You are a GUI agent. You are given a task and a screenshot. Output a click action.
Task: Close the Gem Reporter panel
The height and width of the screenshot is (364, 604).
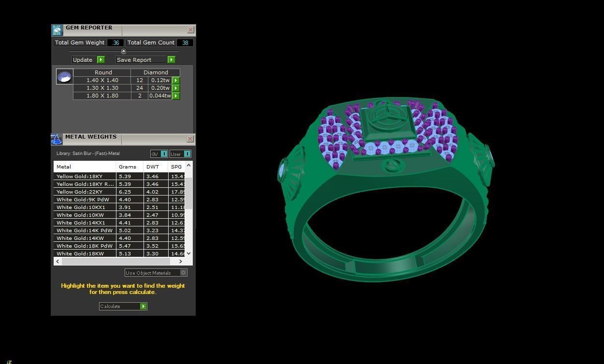(190, 30)
